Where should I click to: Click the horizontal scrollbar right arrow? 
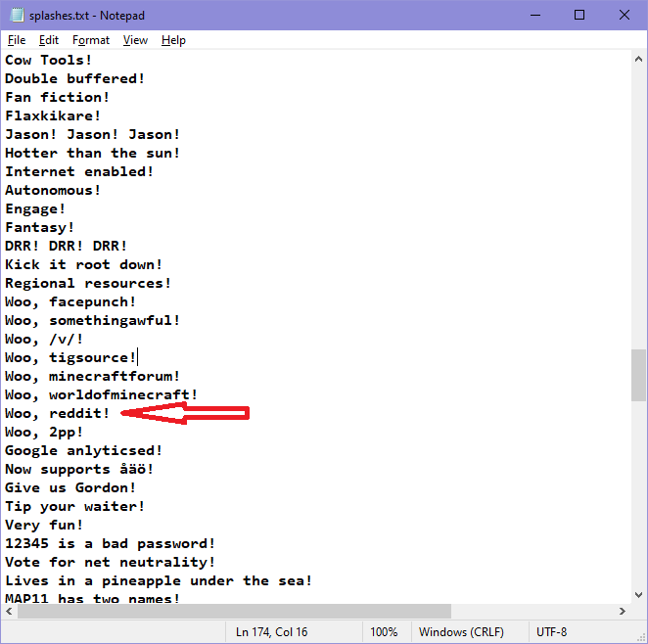click(x=623, y=611)
